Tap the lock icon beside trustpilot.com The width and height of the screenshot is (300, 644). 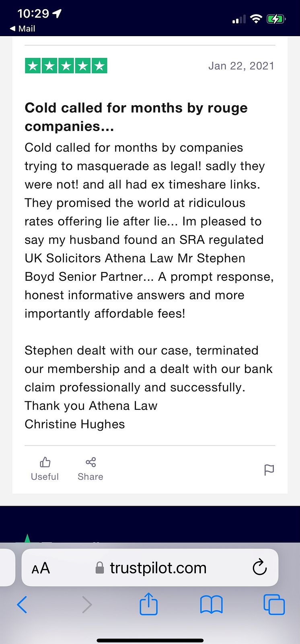99,568
